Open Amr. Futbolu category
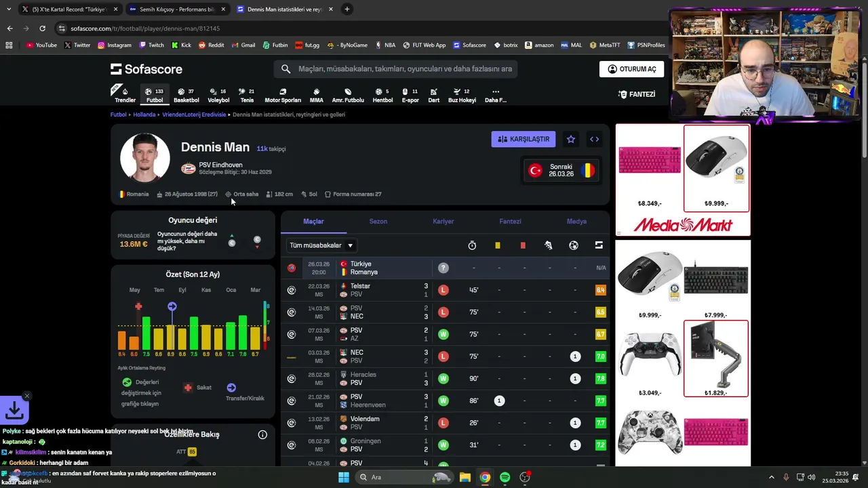The width and height of the screenshot is (868, 488). pos(348,95)
